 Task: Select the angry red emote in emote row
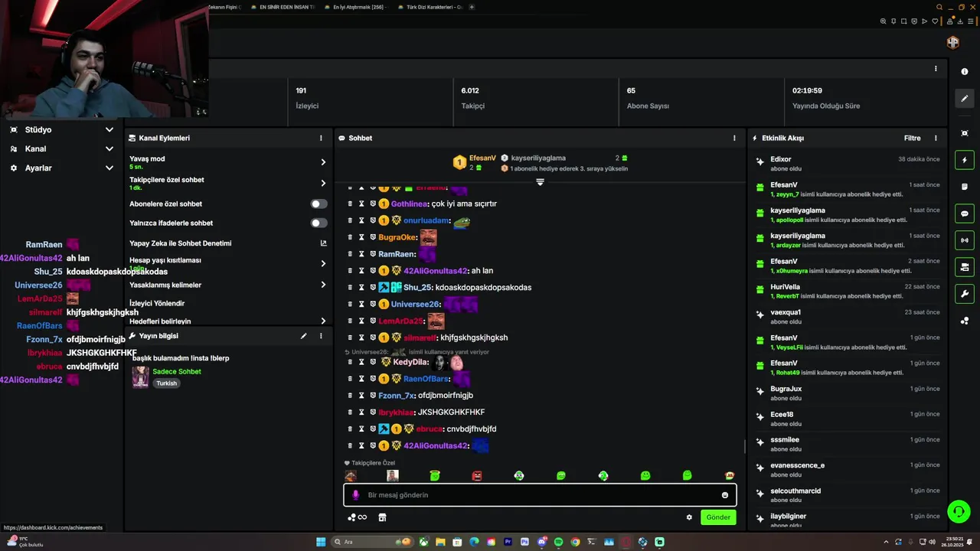point(477,476)
